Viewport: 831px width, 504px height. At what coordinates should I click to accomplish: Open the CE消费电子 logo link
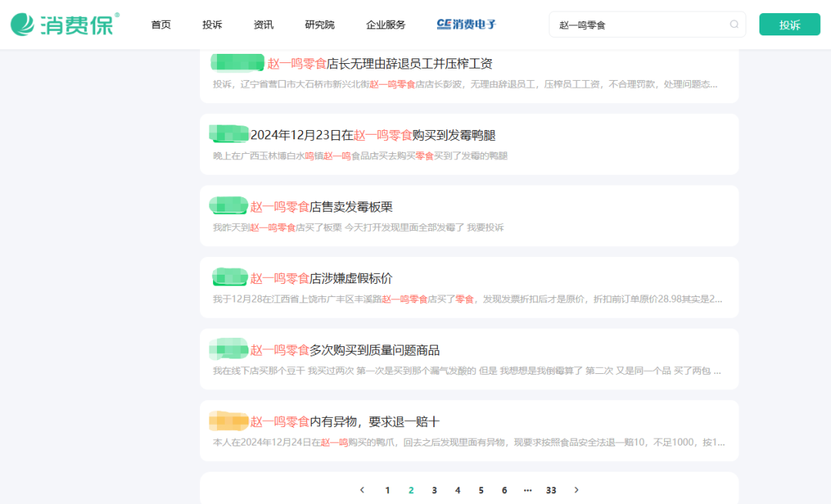click(x=466, y=25)
